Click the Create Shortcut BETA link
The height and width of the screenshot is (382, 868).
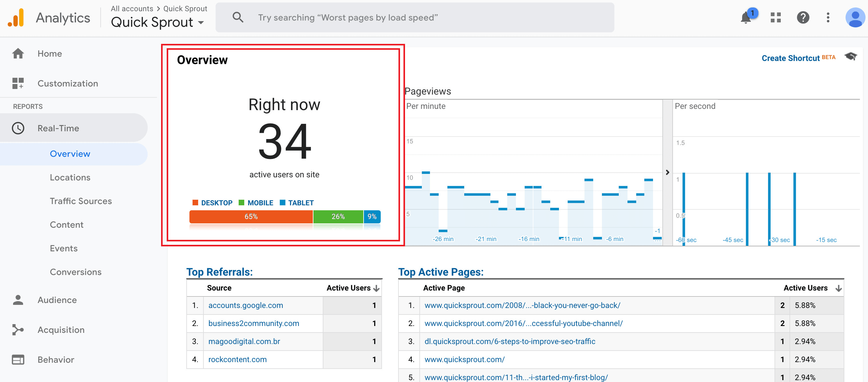pos(791,58)
